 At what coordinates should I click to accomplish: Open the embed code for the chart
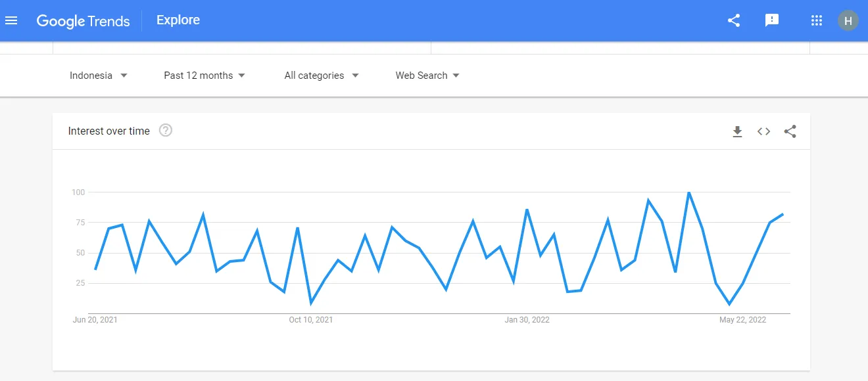coord(763,131)
